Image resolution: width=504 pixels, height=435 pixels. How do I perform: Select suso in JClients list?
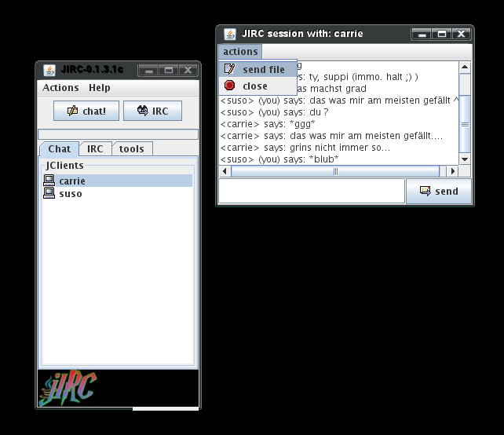[117, 193]
